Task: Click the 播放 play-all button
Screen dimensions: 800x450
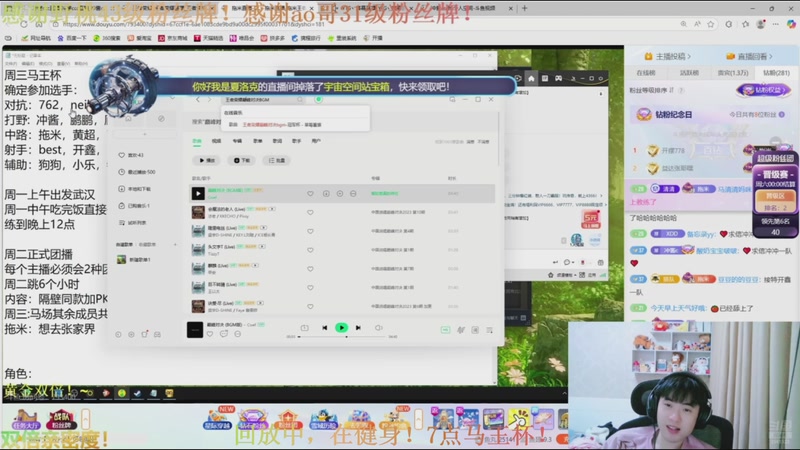Action: pos(207,160)
